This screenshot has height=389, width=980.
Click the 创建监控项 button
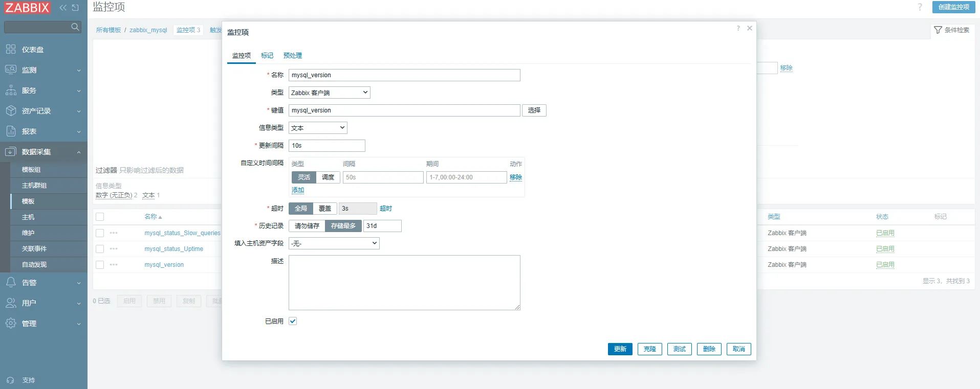954,7
